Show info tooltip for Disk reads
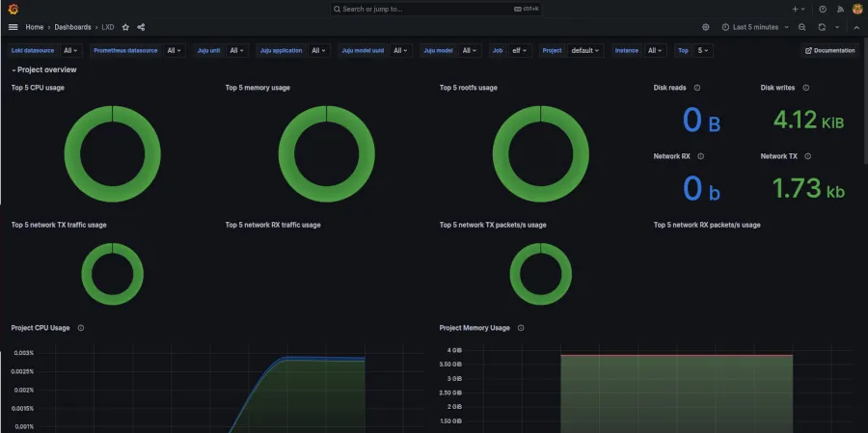This screenshot has height=433, width=868. tap(697, 88)
